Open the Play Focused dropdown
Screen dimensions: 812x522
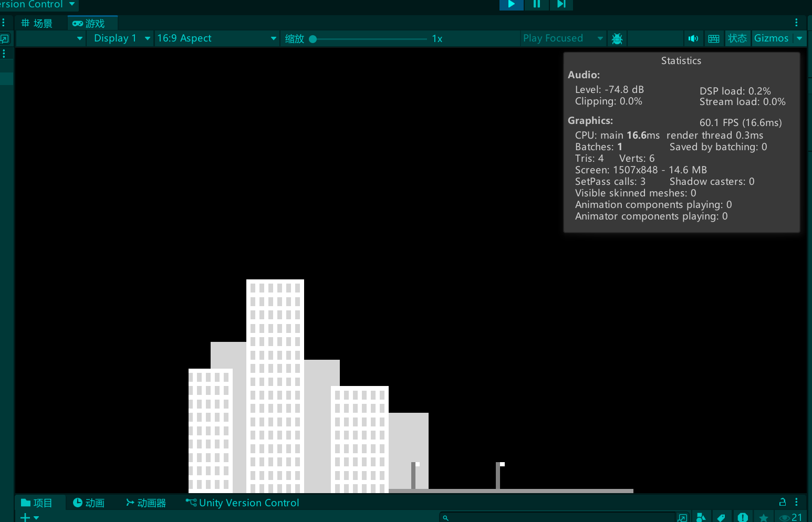(562, 38)
